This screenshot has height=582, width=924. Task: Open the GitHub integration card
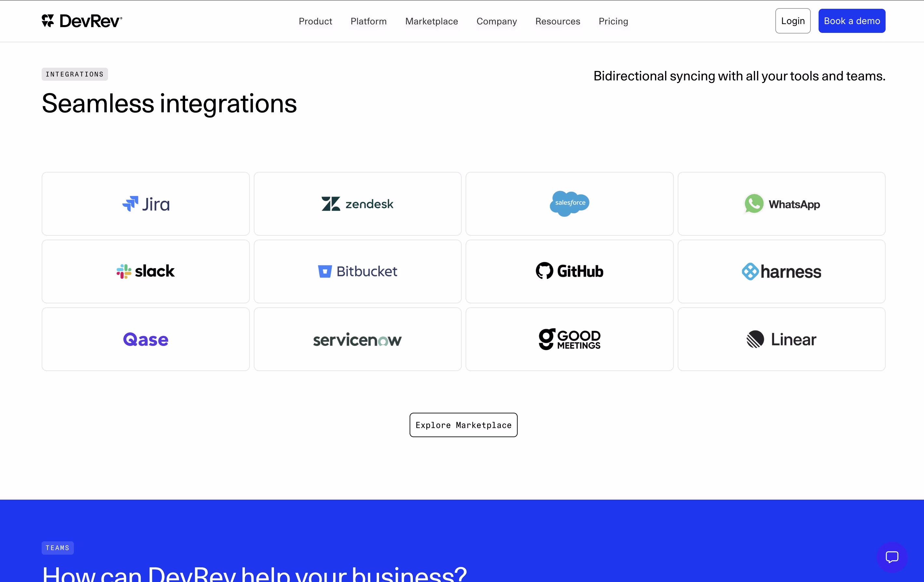pyautogui.click(x=569, y=271)
